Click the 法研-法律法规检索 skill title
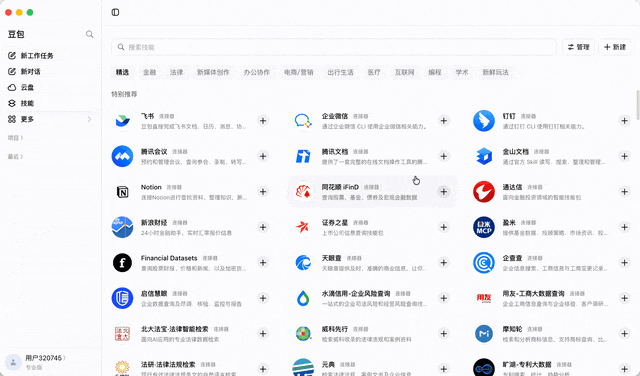The image size is (640, 376). [x=168, y=364]
